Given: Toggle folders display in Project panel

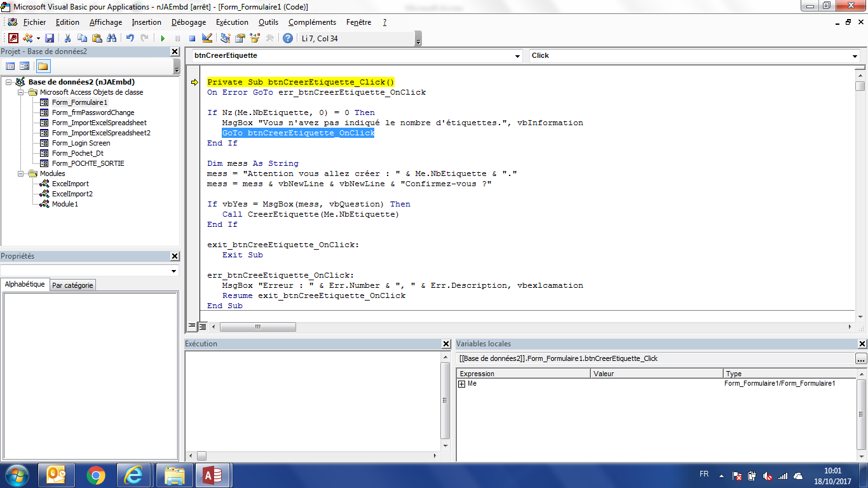Looking at the screenshot, I should [x=43, y=66].
